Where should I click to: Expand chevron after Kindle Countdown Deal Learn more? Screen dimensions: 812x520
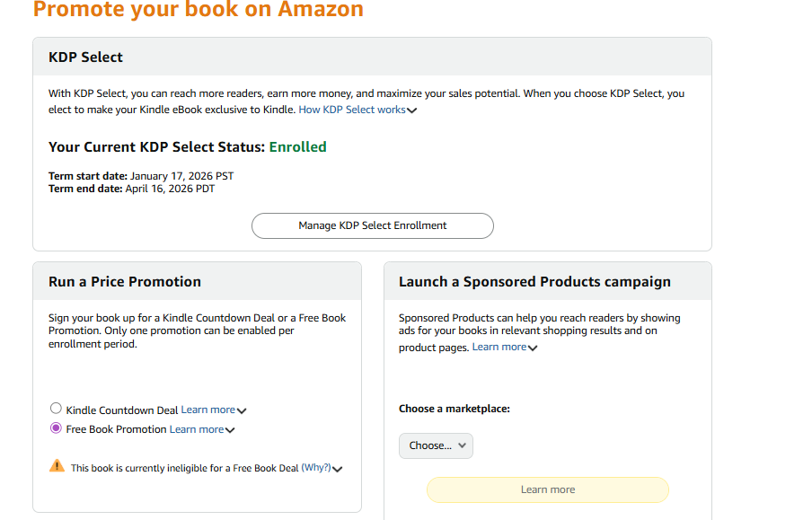(242, 410)
